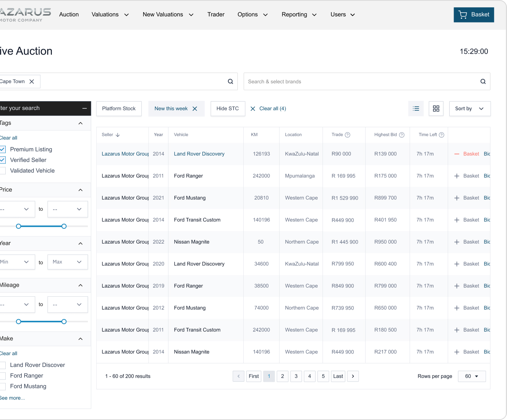Open the Sort by dropdown
The width and height of the screenshot is (507, 420).
pos(470,108)
